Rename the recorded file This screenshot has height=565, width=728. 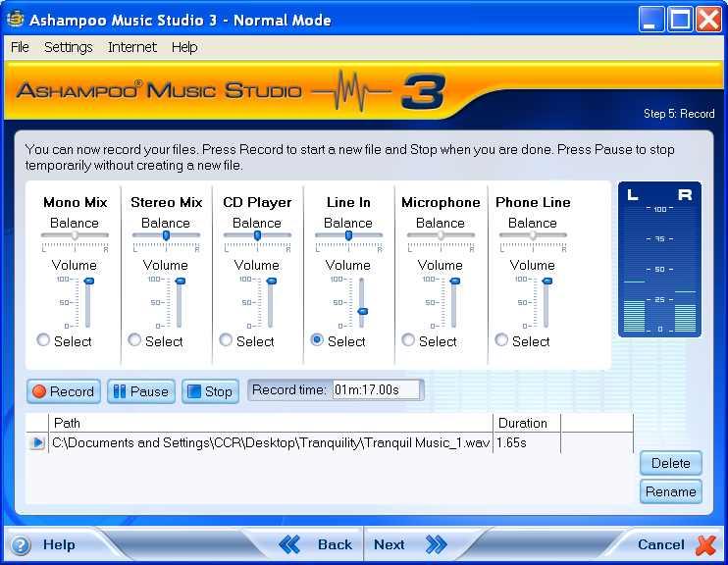(671, 491)
